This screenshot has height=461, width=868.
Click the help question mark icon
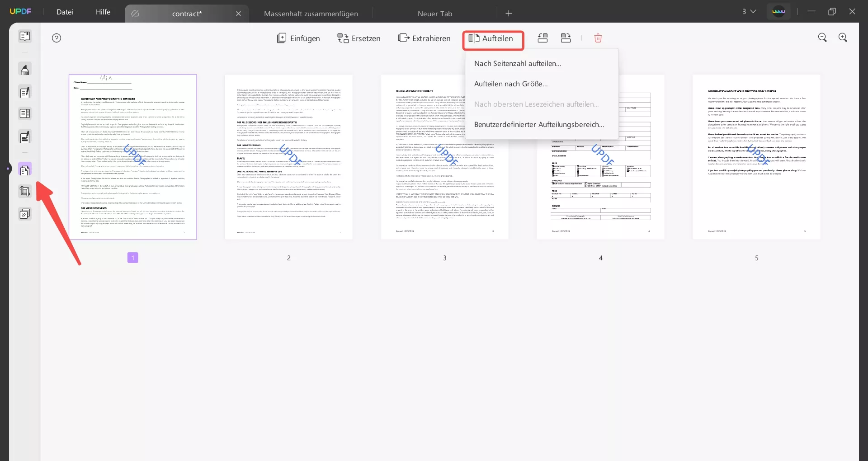[x=57, y=38]
